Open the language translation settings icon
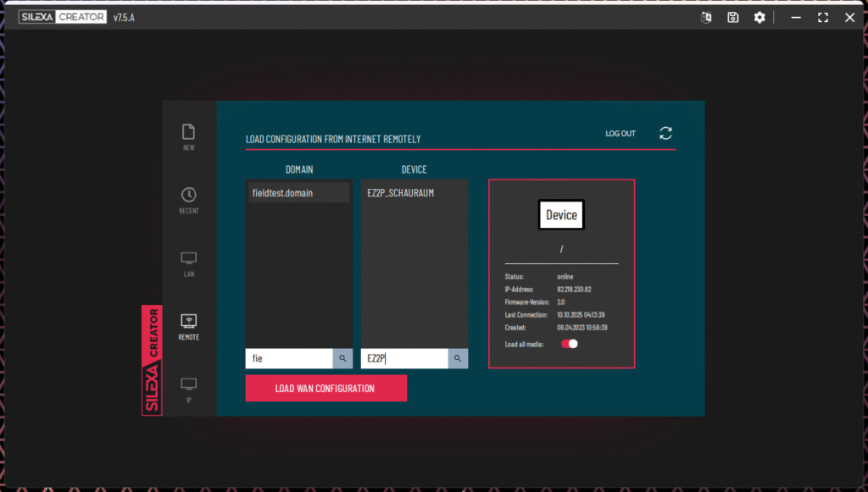 [705, 17]
